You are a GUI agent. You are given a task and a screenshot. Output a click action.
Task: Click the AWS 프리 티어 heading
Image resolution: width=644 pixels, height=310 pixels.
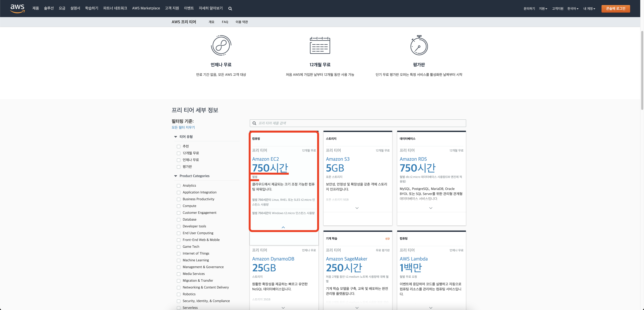[x=184, y=22]
